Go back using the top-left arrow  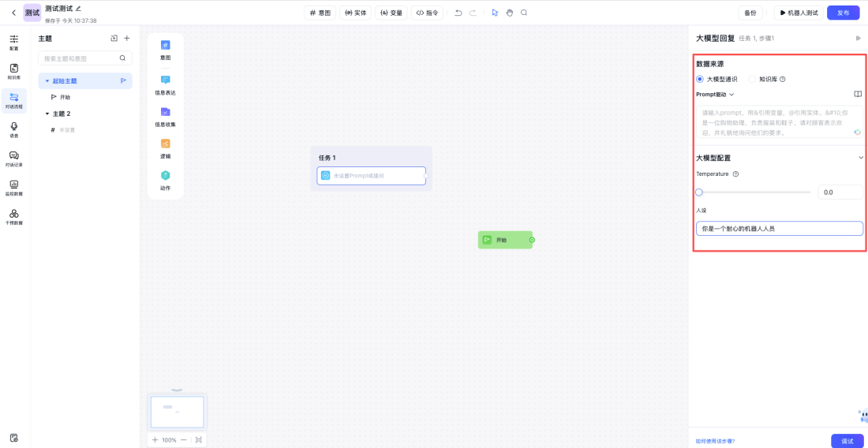(14, 13)
